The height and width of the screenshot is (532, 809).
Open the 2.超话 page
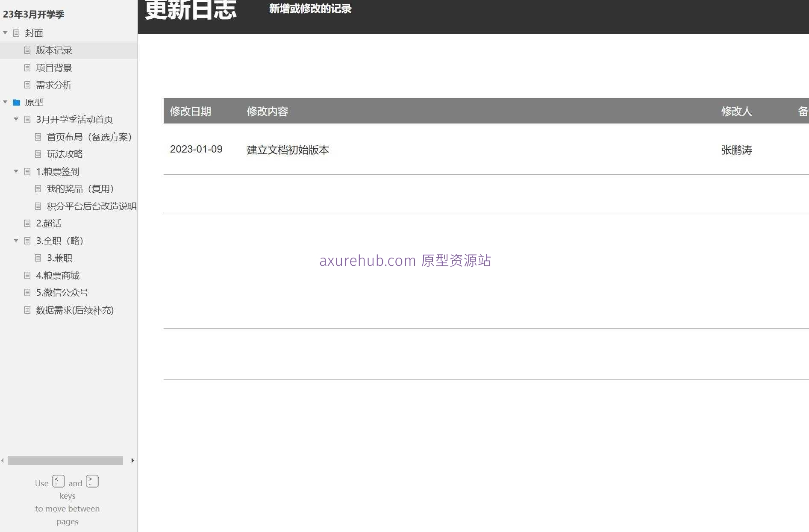[49, 223]
